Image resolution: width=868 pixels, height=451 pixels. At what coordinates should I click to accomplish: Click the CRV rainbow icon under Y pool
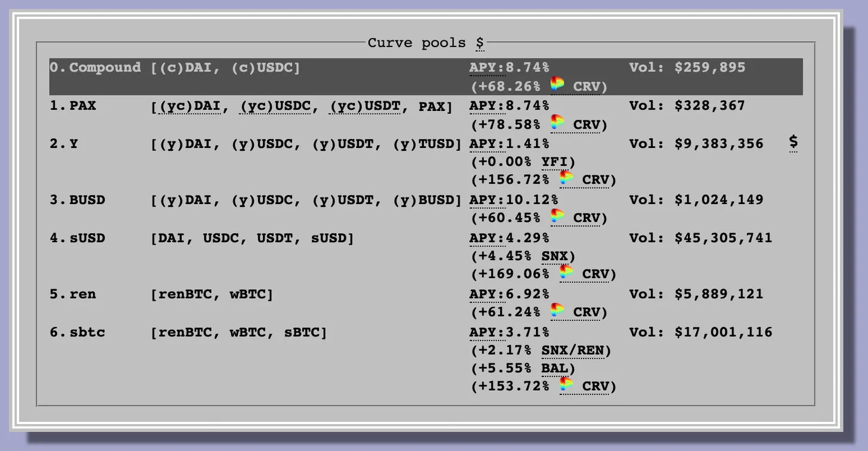[566, 178]
